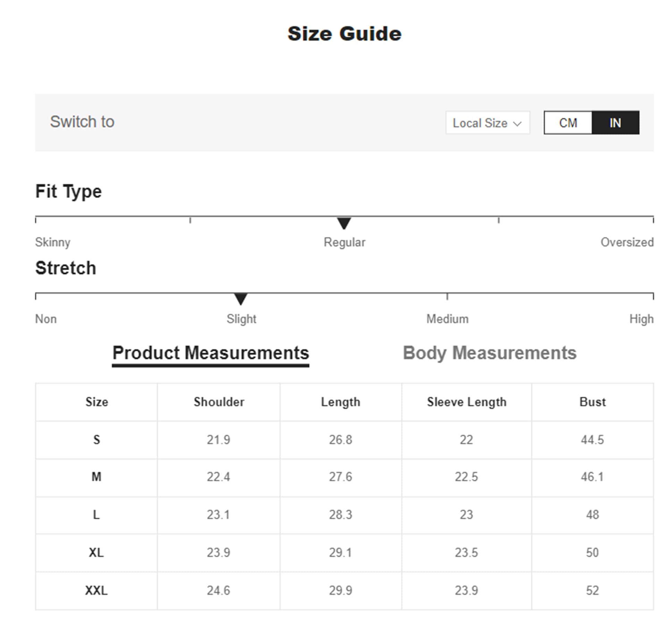Select the size XXL row label
Image resolution: width=672 pixels, height=620 pixels.
[96, 590]
